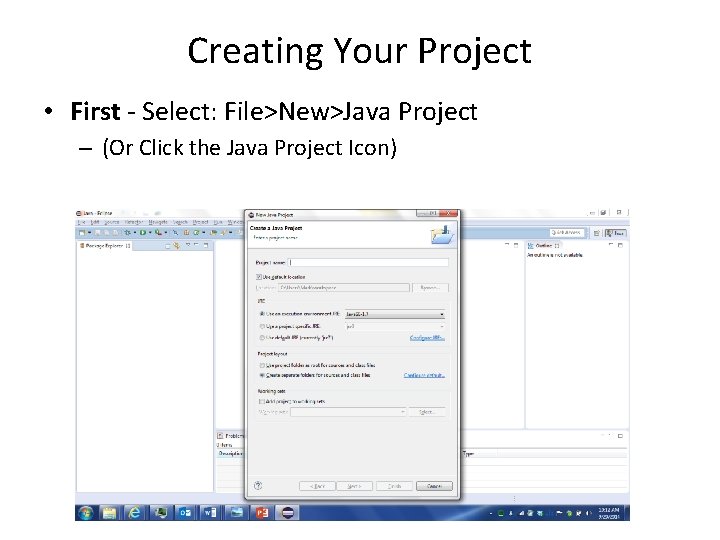Screen dimensions: 720x540
Task: Open the Edit menu in Eclipse
Action: 95,222
